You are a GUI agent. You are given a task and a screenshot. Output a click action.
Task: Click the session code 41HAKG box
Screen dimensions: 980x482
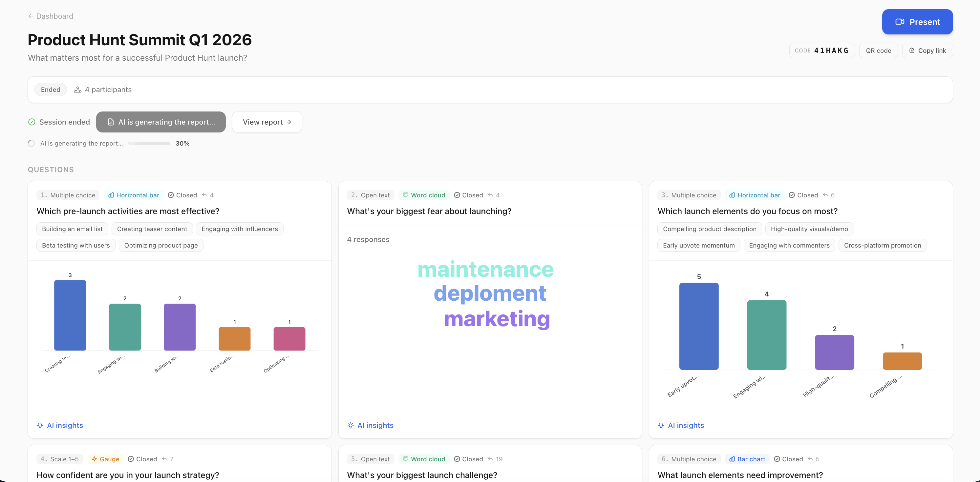[821, 50]
